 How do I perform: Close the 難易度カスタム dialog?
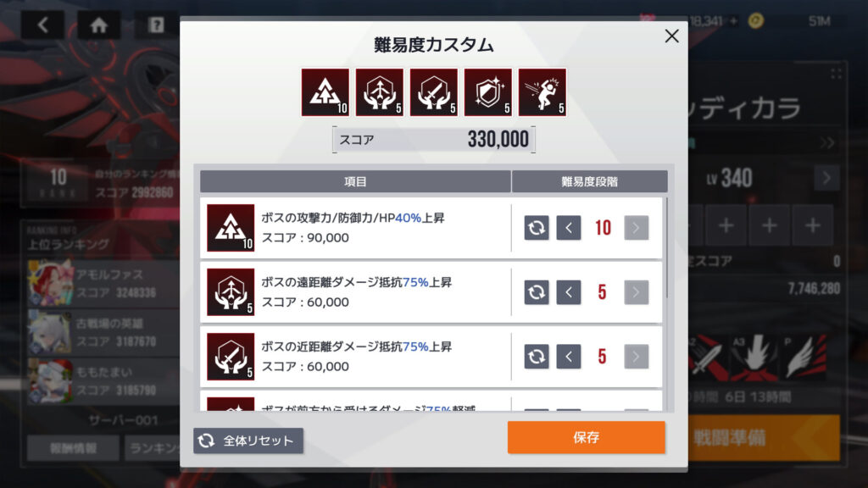point(671,36)
